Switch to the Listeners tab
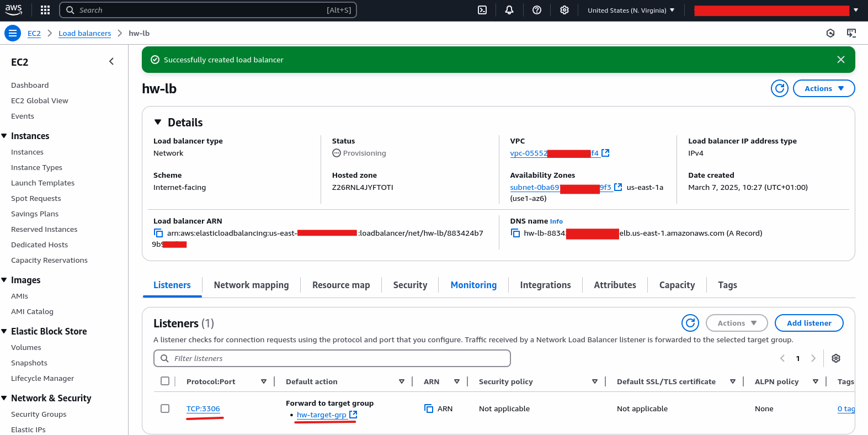Viewport: 868px width, 435px height. point(172,285)
